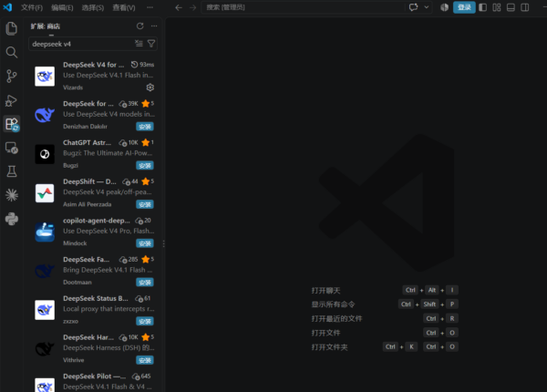Click the ChatGPT Astr extension thumbnail
Image resolution: width=547 pixels, height=392 pixels.
tap(45, 154)
